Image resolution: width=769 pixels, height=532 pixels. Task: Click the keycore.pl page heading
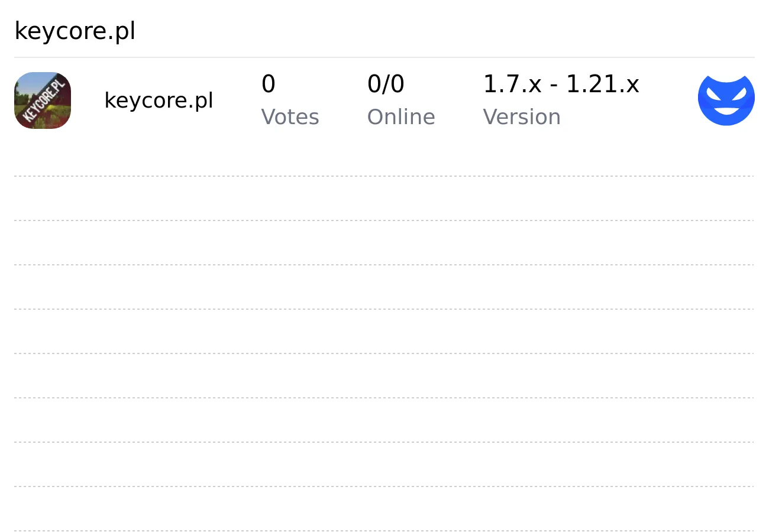point(75,31)
